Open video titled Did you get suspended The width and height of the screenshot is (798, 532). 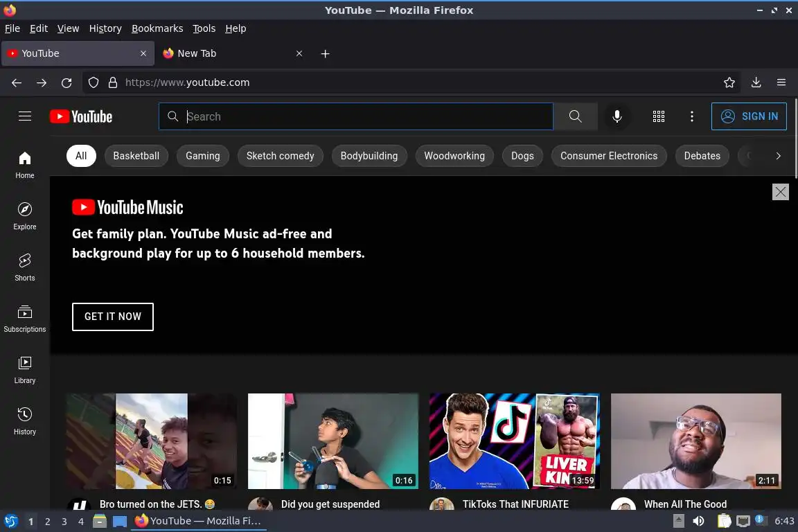[x=330, y=504]
